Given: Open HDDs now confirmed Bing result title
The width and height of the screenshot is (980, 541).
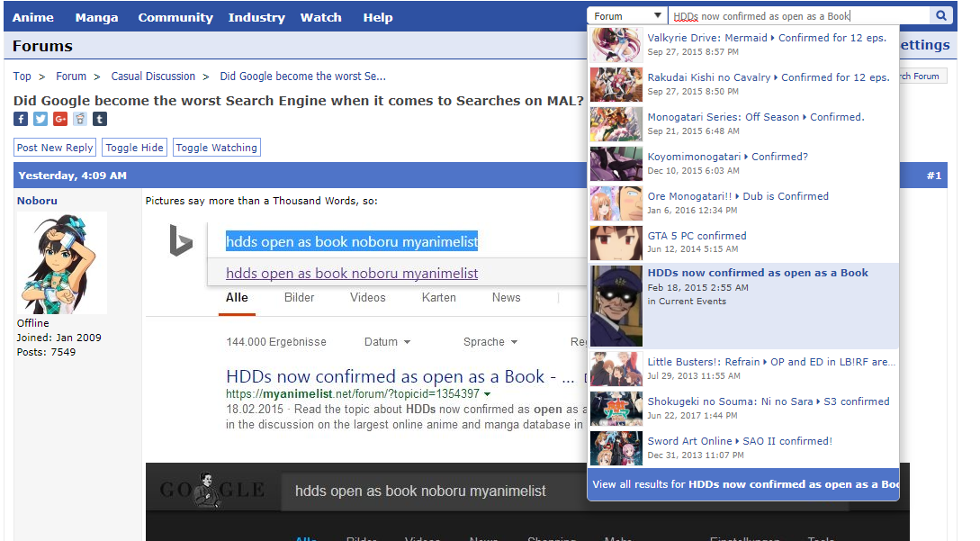Looking at the screenshot, I should click(400, 376).
